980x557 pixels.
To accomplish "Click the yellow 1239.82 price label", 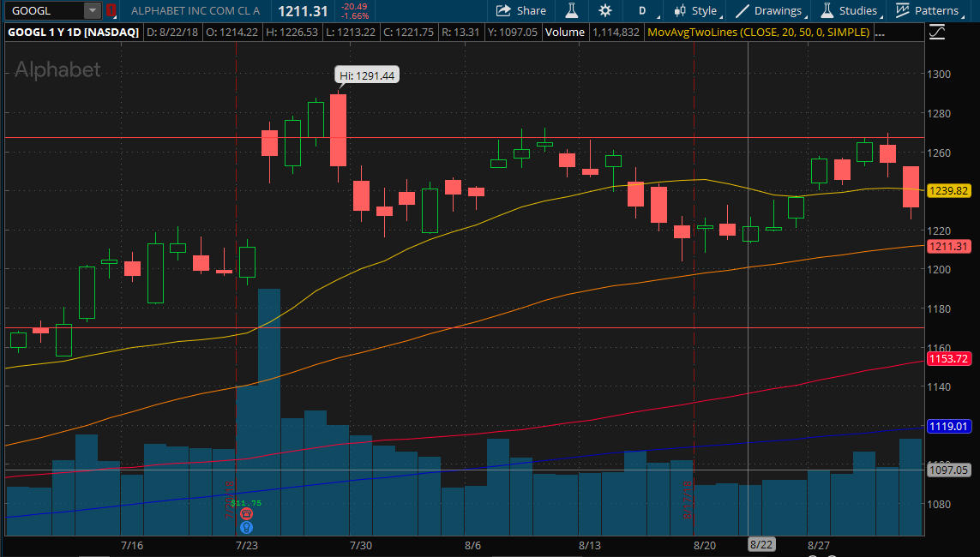I will point(949,191).
